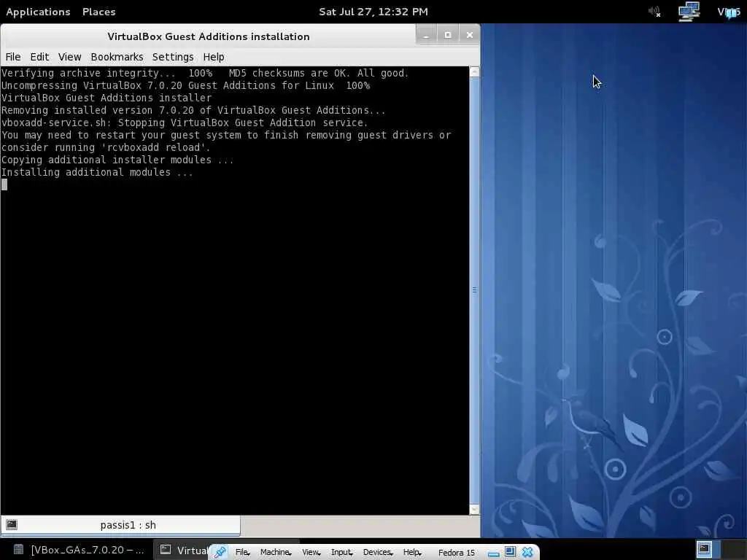Open the Help menu of the terminal window
Screen dimensions: 747x560
click(x=214, y=57)
